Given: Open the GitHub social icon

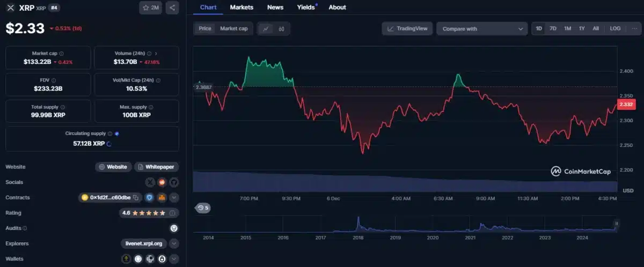Looking at the screenshot, I should pos(174,182).
